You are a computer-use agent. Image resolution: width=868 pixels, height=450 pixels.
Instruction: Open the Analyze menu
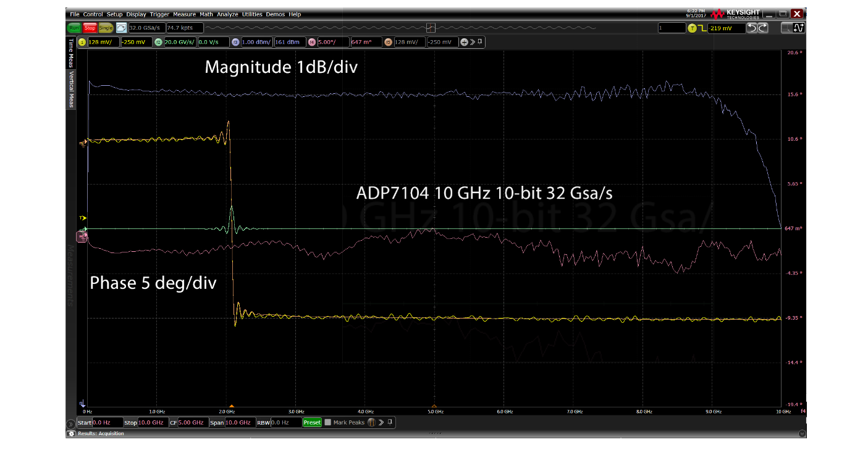pos(226,14)
